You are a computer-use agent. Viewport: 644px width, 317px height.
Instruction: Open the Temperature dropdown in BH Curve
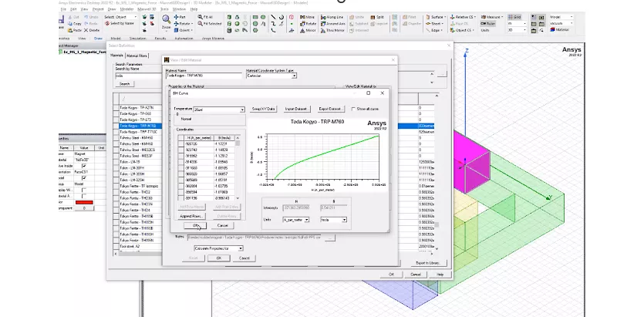point(219,110)
